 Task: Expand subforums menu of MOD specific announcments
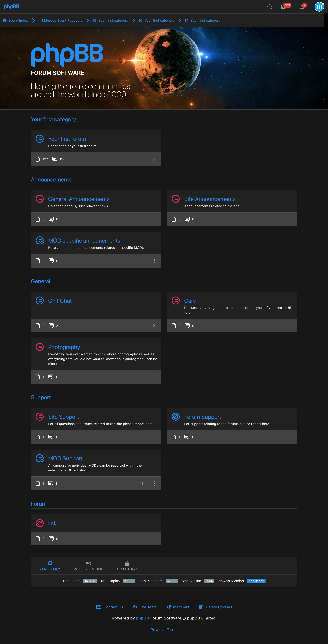154,261
